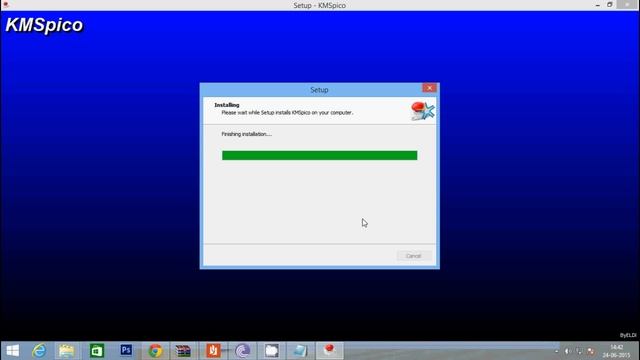Show hidden tray icons arrow
This screenshot has height=360, width=640.
tap(556, 351)
